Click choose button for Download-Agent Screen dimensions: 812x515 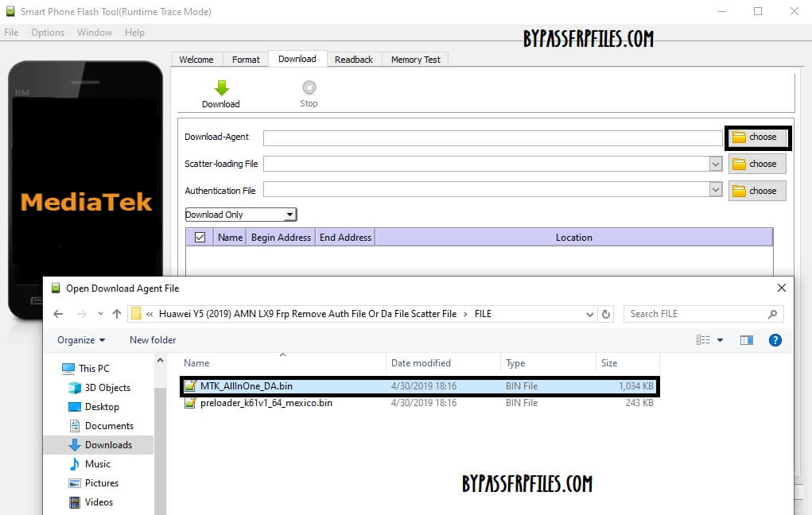coord(757,137)
